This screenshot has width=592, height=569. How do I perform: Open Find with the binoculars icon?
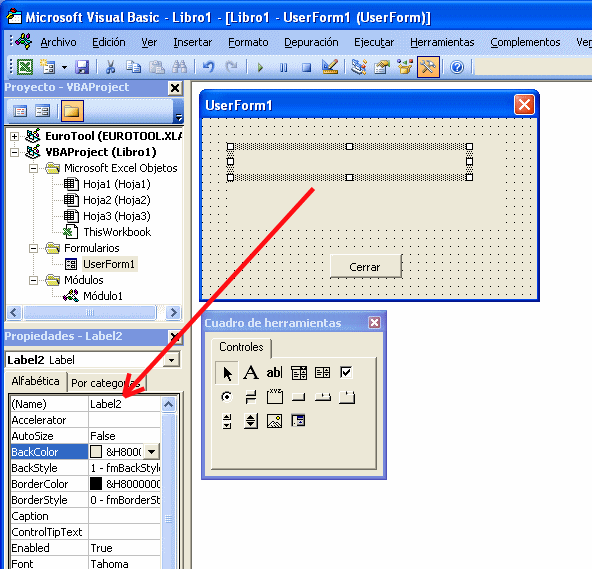click(180, 68)
